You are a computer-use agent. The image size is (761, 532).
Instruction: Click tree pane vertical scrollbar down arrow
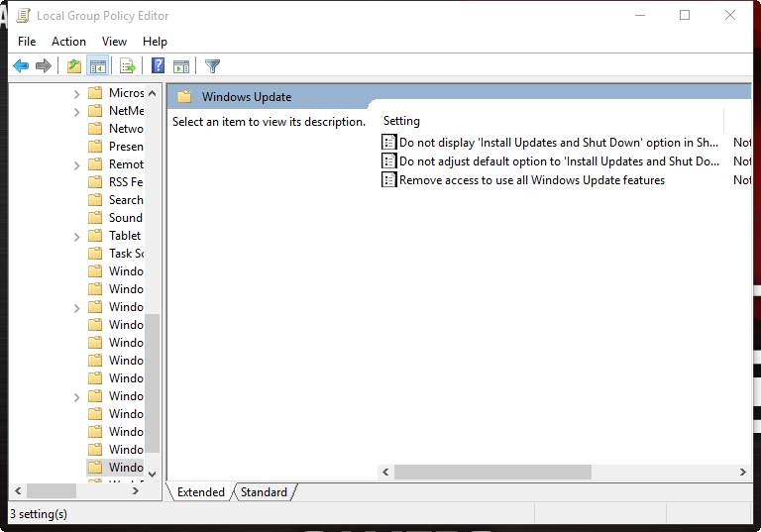pyautogui.click(x=152, y=474)
